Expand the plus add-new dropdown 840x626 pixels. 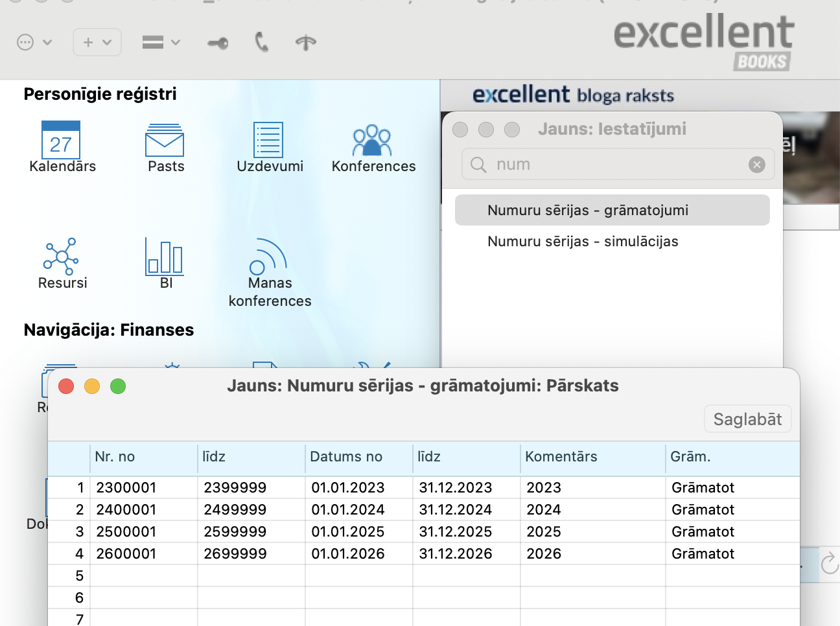(x=97, y=43)
